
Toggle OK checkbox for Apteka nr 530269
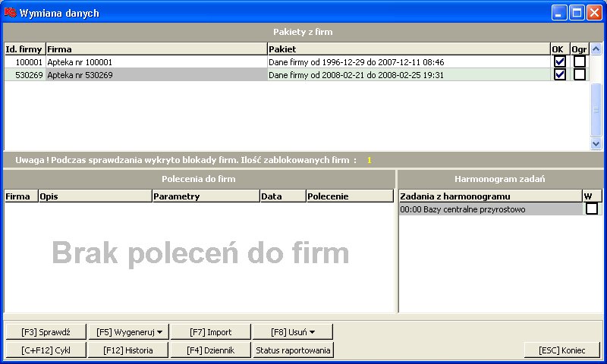point(560,74)
